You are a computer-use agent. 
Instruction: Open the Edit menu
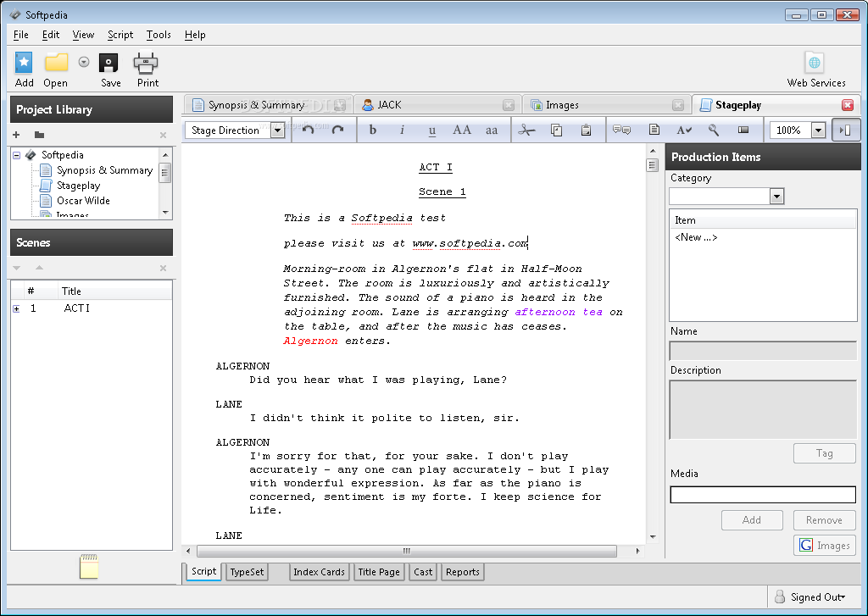point(50,34)
